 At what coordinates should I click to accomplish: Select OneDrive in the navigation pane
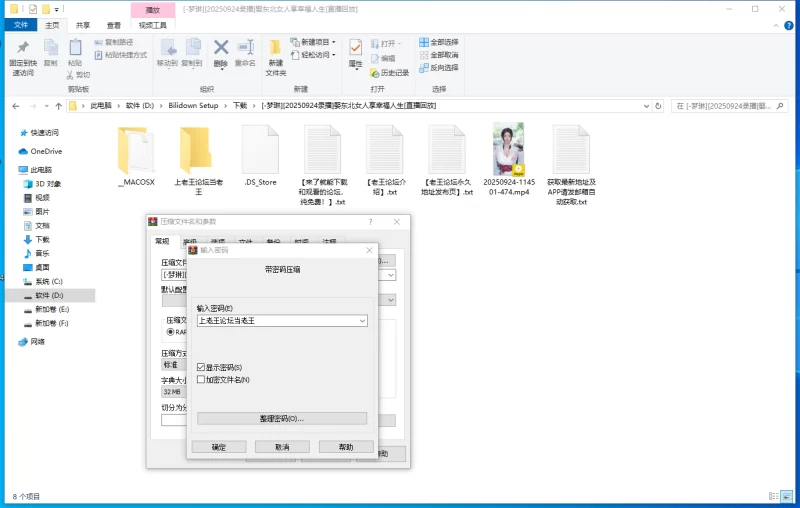pos(40,151)
